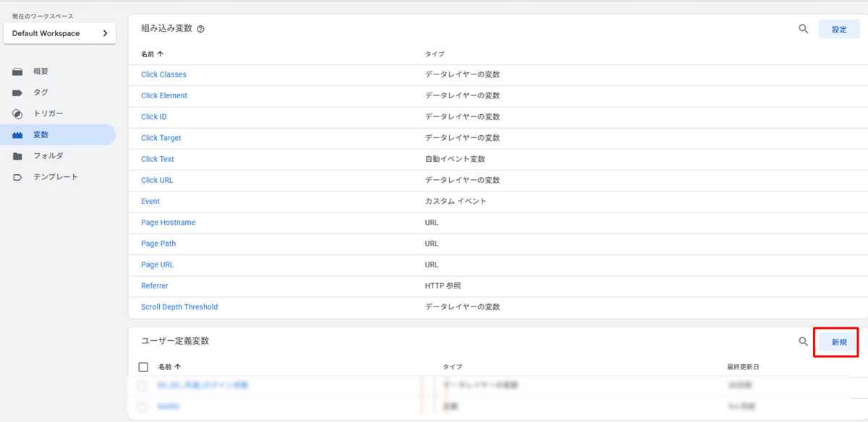Click the 設定 button for built-in variables
This screenshot has width=868, height=422.
839,30
